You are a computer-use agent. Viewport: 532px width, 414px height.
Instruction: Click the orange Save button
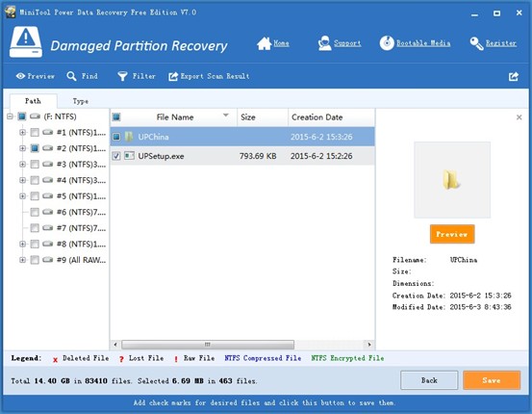point(492,380)
